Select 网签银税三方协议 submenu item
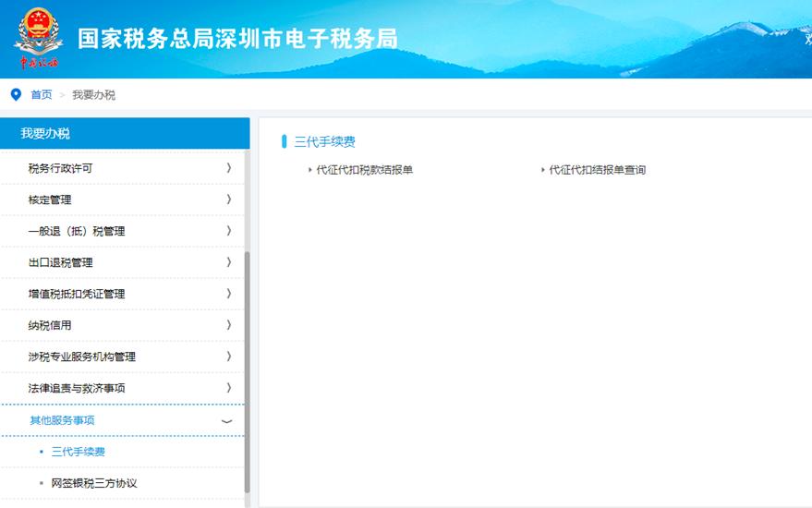The image size is (812, 508). click(94, 483)
